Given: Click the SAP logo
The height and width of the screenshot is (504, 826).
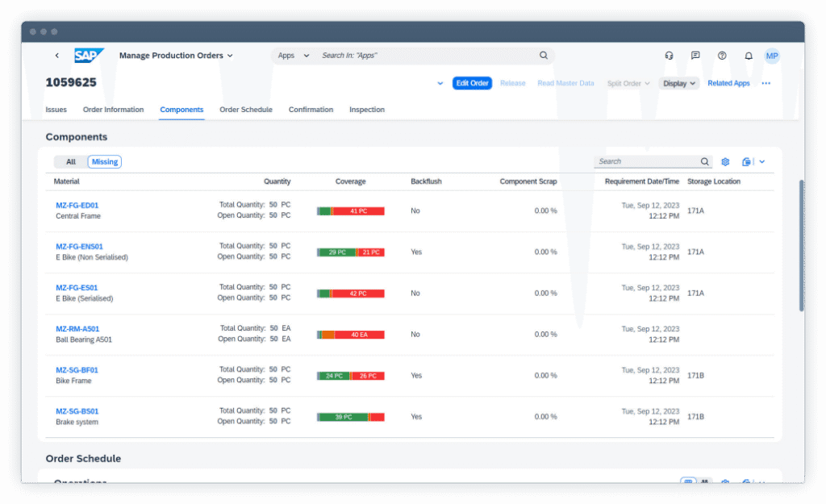Looking at the screenshot, I should [89, 56].
